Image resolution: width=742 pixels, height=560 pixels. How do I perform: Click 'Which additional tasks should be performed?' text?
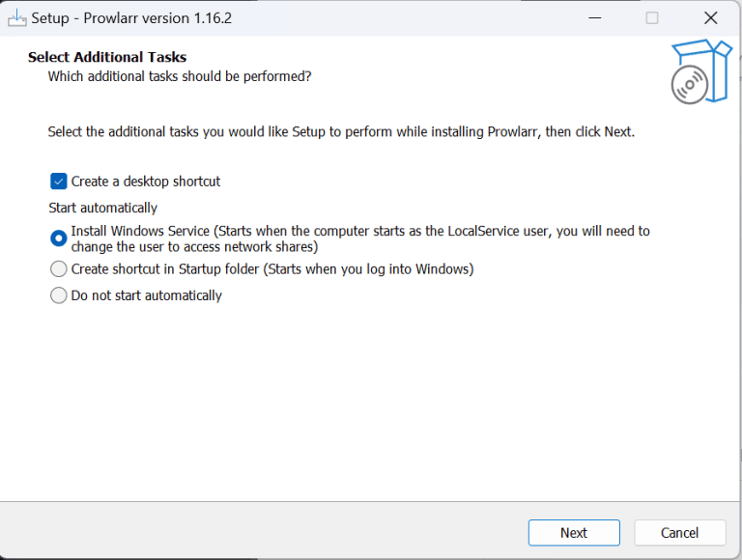[x=180, y=75]
